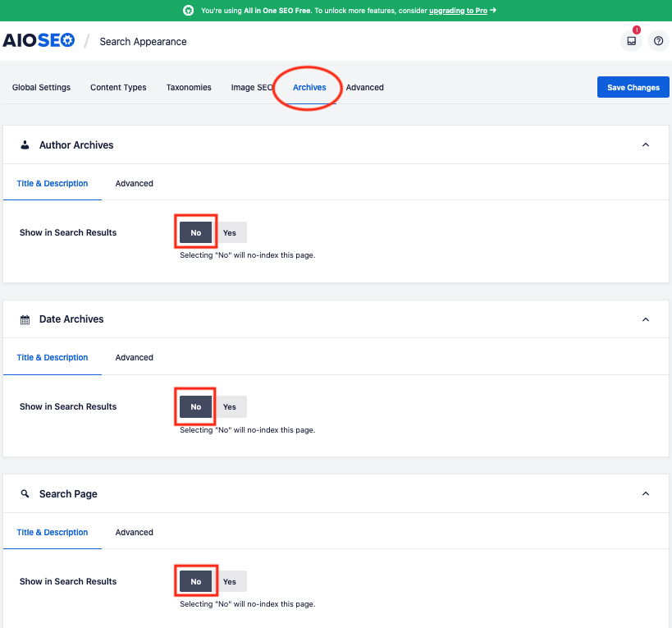Open Advanced tab under Date Archives
Screen dimensions: 672x628
135,358
